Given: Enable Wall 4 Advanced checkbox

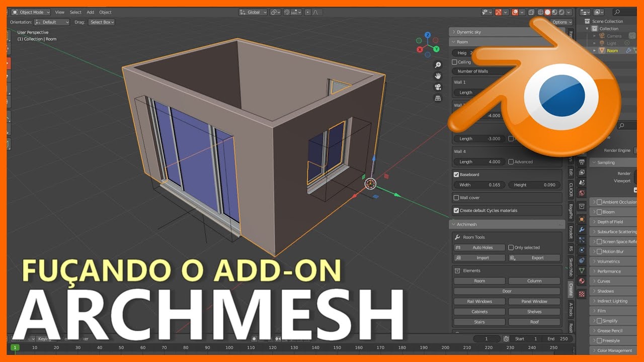Looking at the screenshot, I should (511, 162).
